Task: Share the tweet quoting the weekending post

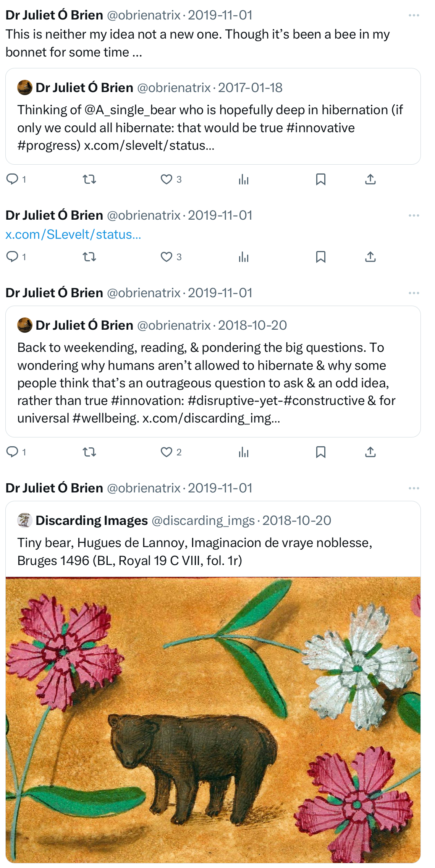Action: 370,452
